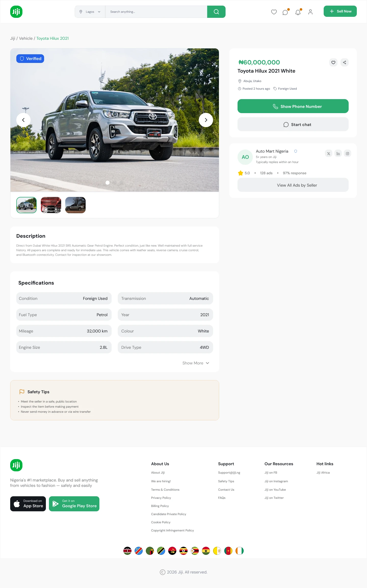Go to next photo with right arrow
Image resolution: width=367 pixels, height=588 pixels.
tap(206, 120)
